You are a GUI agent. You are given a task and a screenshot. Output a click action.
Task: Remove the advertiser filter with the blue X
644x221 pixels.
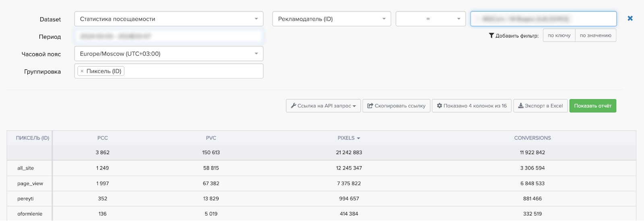[630, 19]
